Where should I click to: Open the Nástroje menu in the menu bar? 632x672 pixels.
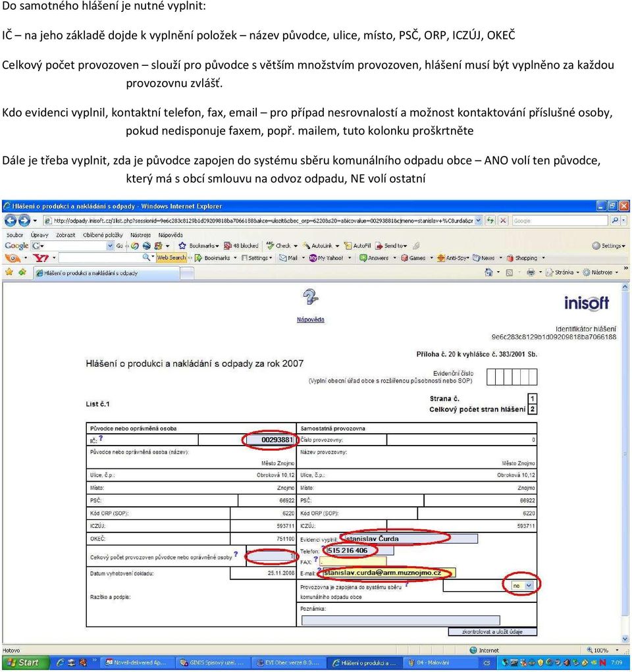point(140,235)
